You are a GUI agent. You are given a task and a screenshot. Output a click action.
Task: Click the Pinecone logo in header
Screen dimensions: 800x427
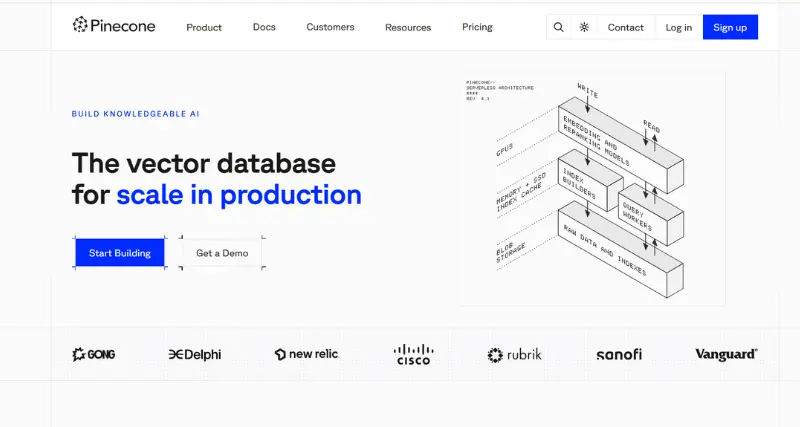click(114, 27)
